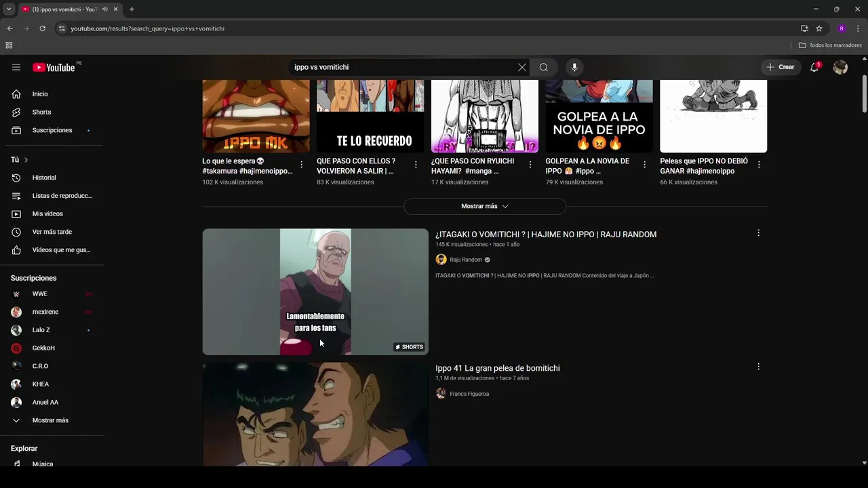Open the YouTube hamburger guide menu
This screenshot has height=488, width=868.
tap(16, 67)
